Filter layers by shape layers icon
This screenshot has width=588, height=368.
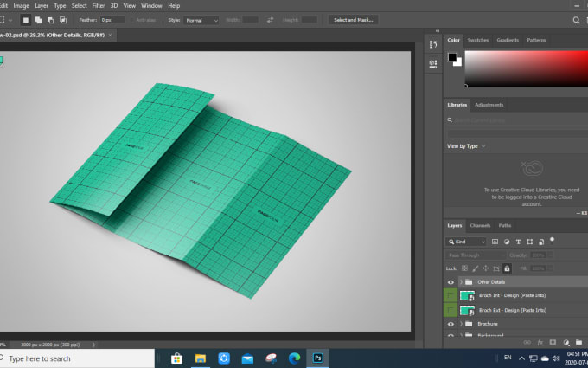[529, 242]
